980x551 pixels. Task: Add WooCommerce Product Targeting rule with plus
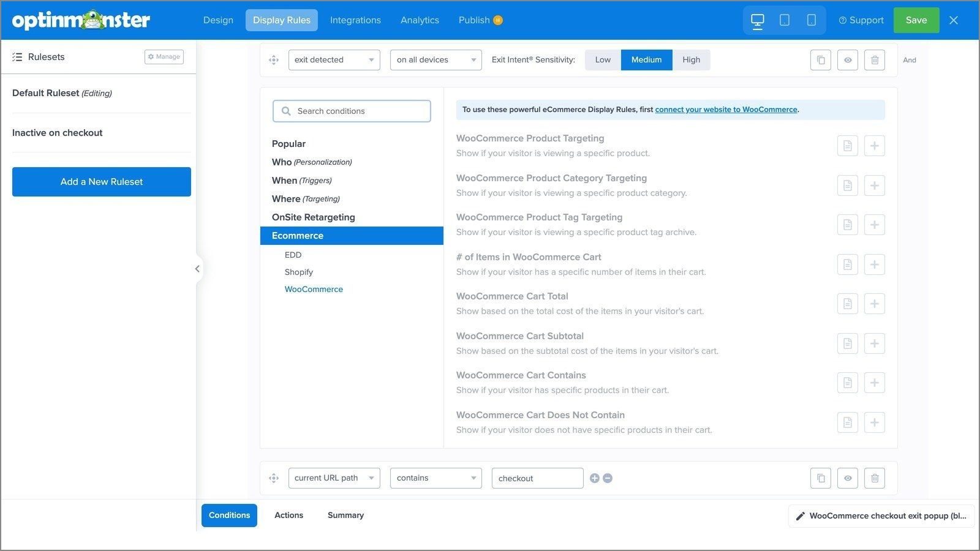click(875, 146)
